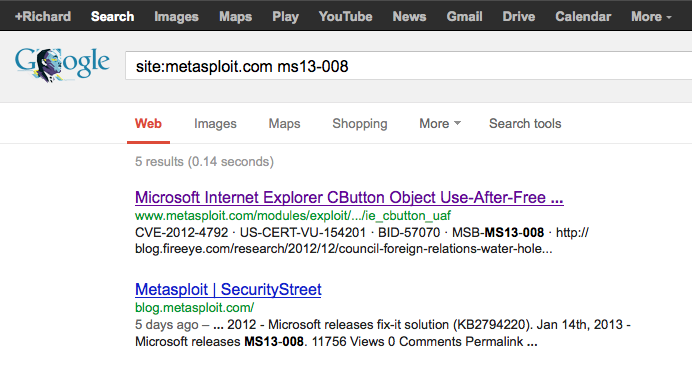Open Maps in the top black bar
The height and width of the screenshot is (369, 692).
click(236, 16)
